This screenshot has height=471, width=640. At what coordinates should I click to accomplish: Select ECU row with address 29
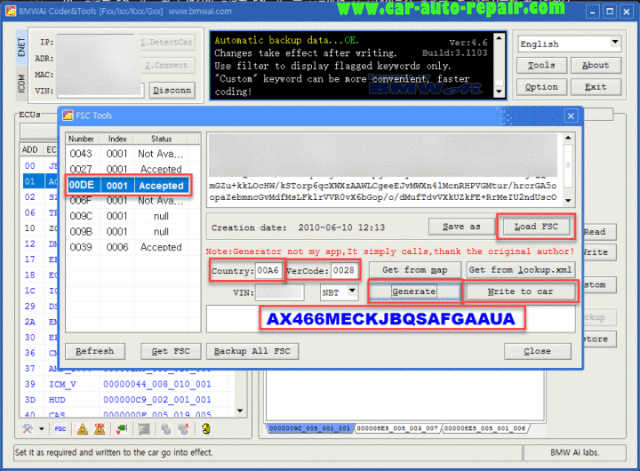coord(40,306)
